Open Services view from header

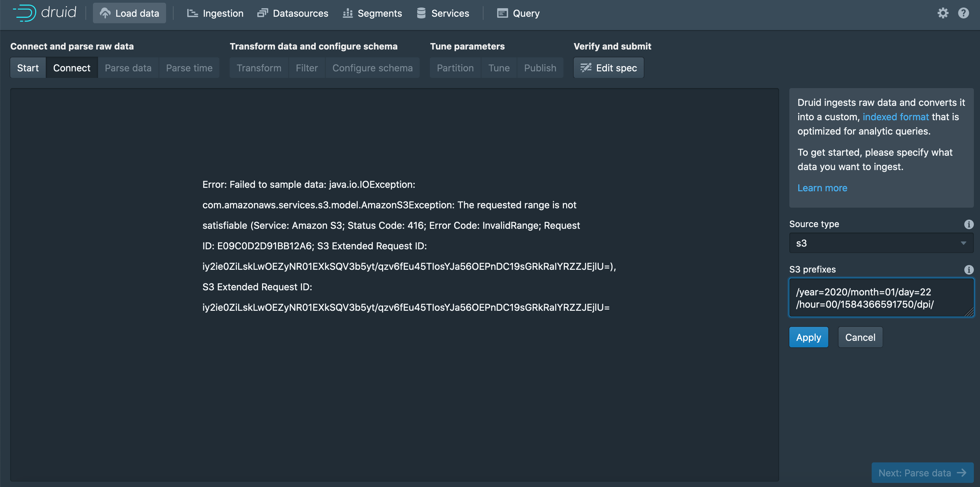click(443, 13)
